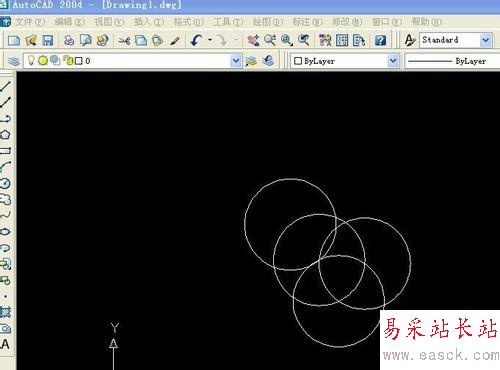The height and width of the screenshot is (370, 500).
Task: Open Plot Preview from the standard toolbar
Action: pyautogui.click(x=86, y=40)
